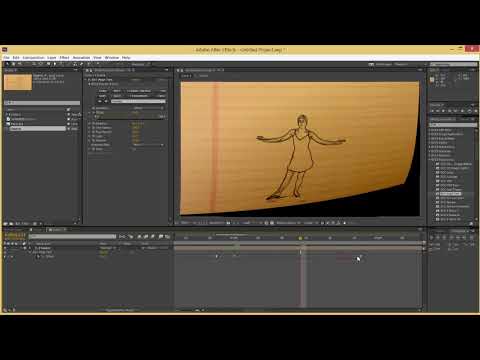Click composition mini-flowchart icon in timeline
The width and height of the screenshot is (480, 360).
122,237
